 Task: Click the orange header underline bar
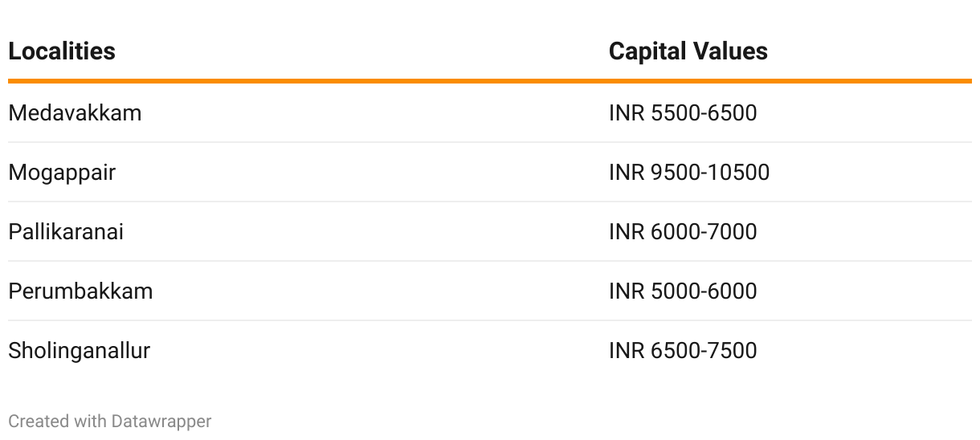(x=490, y=81)
